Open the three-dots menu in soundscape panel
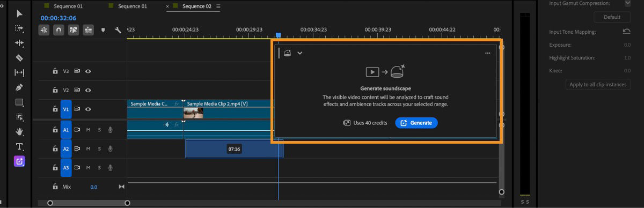Viewport: 644px width, 208px height. click(487, 53)
